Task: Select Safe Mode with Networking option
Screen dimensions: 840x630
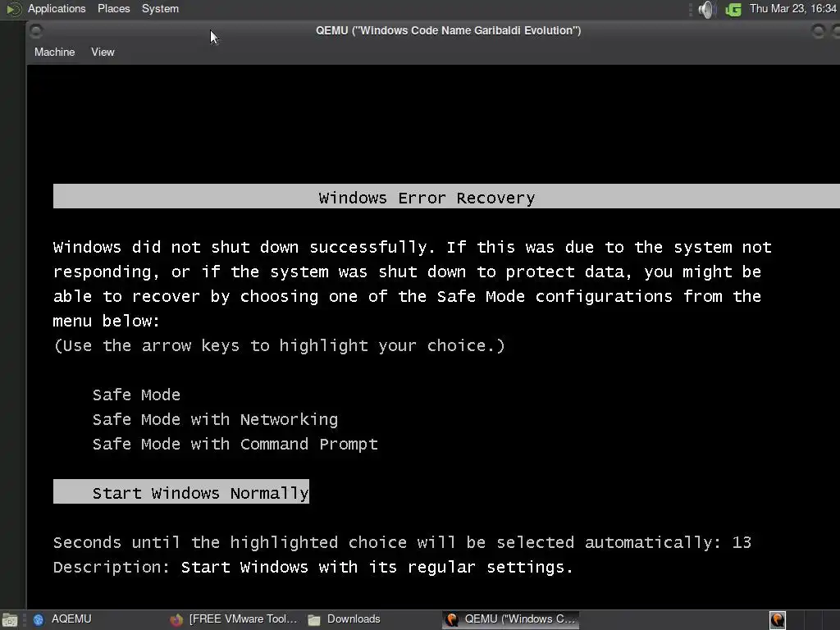Action: coord(216,419)
